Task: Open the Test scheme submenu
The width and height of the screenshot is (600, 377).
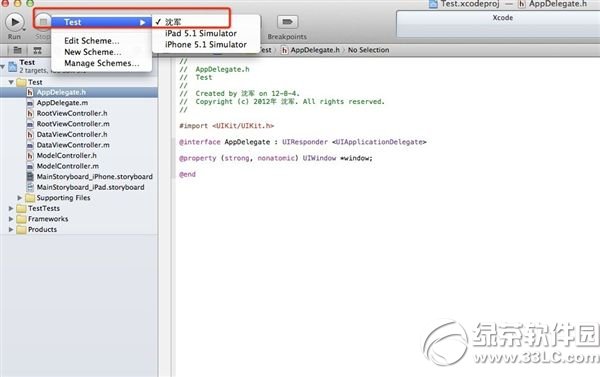Action: coord(101,22)
